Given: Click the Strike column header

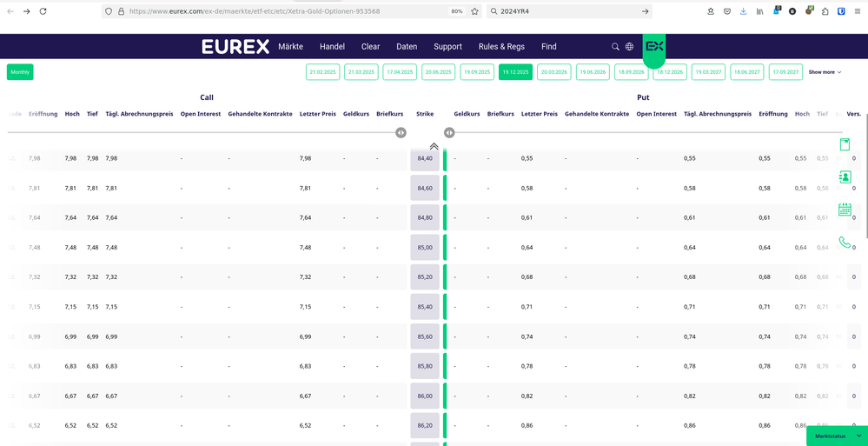Looking at the screenshot, I should pos(425,114).
